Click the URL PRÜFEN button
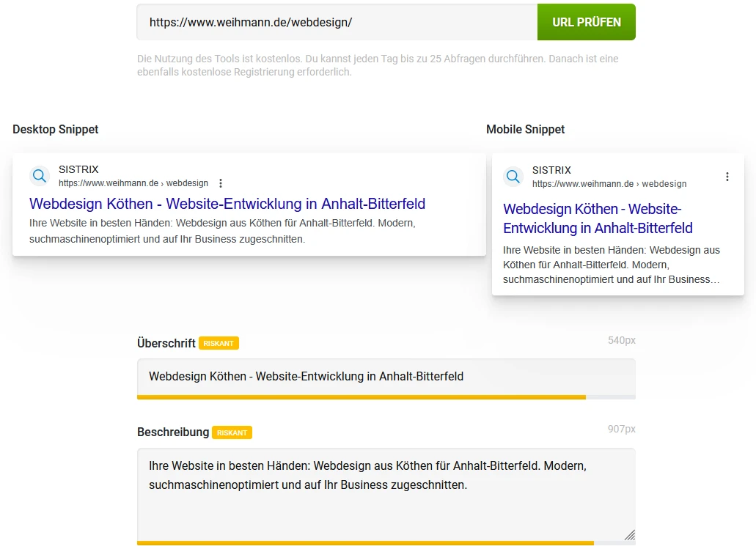 (587, 22)
